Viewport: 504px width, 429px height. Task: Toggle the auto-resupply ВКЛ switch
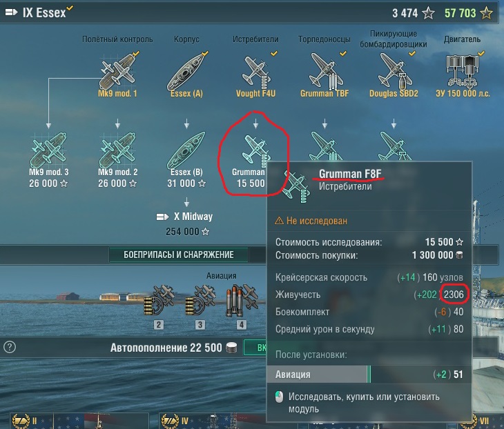(x=255, y=348)
